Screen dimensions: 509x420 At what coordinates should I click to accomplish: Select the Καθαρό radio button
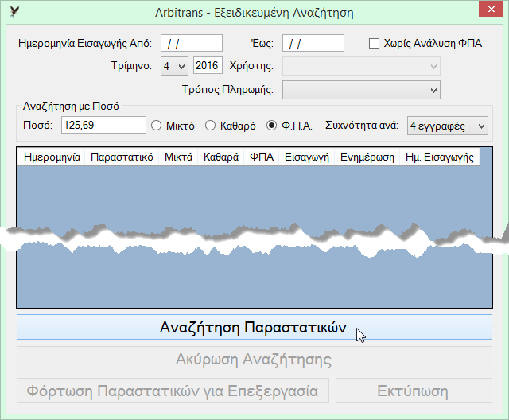coord(210,126)
